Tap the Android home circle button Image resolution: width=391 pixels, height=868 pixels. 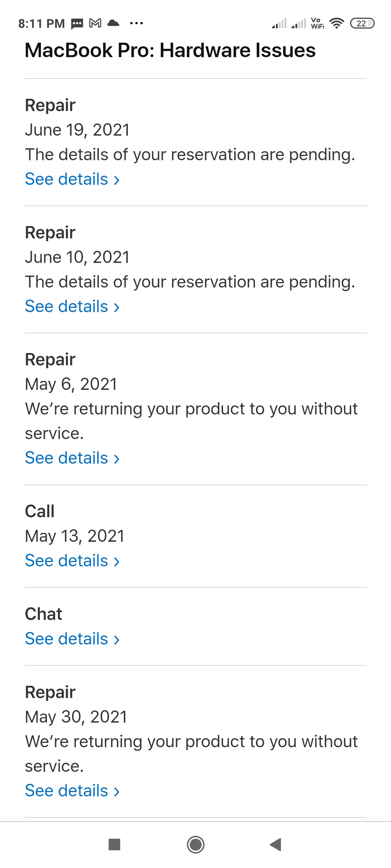[x=195, y=844]
